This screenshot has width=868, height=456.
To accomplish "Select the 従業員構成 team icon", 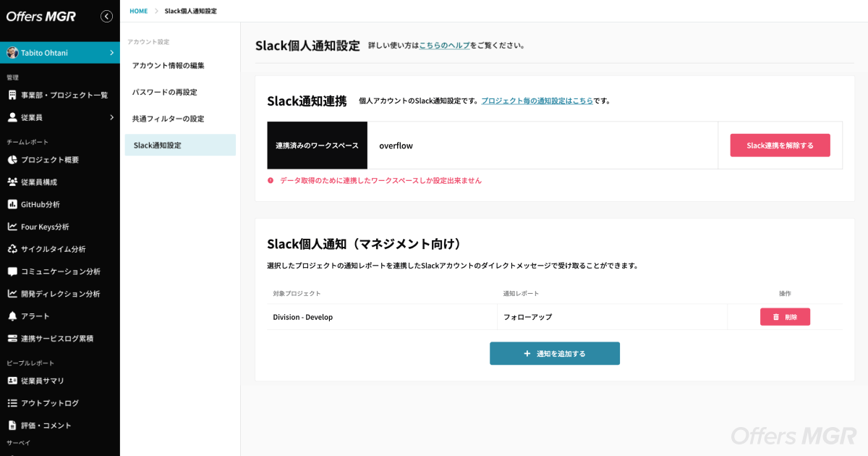I will coord(10,182).
